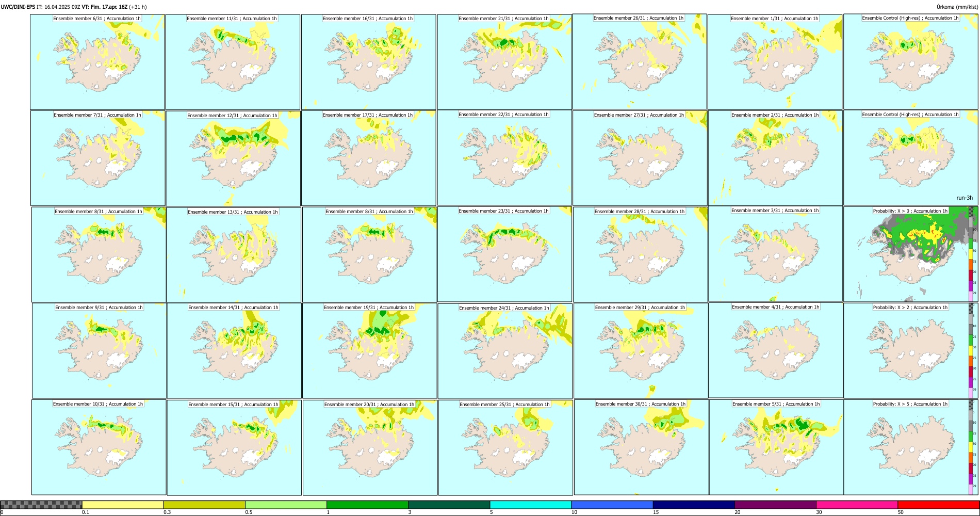Click the light green 0.5–1 legend swatch

coord(286,505)
